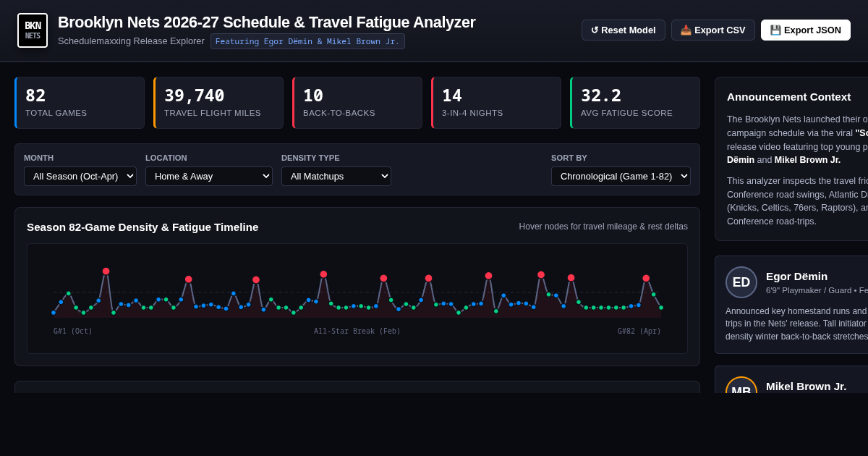The width and height of the screenshot is (868, 456).
Task: Click the 'Announcement Context' heading
Action: point(788,97)
